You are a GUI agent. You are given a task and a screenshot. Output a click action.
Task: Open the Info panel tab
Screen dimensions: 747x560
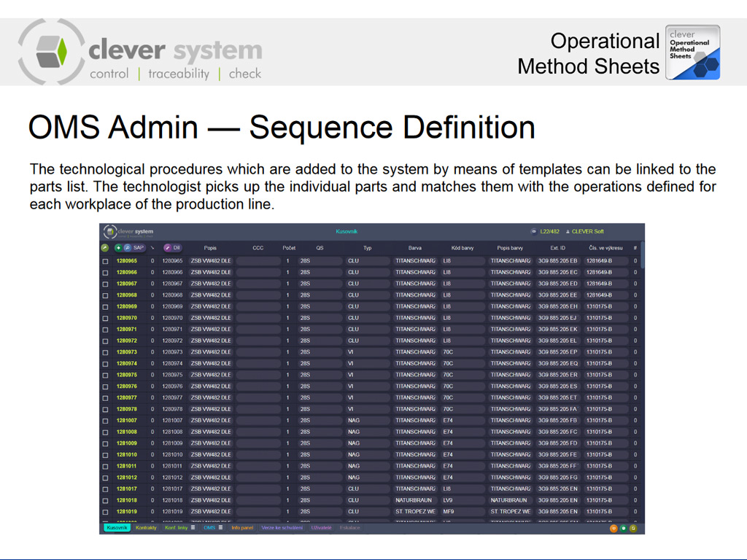242,528
